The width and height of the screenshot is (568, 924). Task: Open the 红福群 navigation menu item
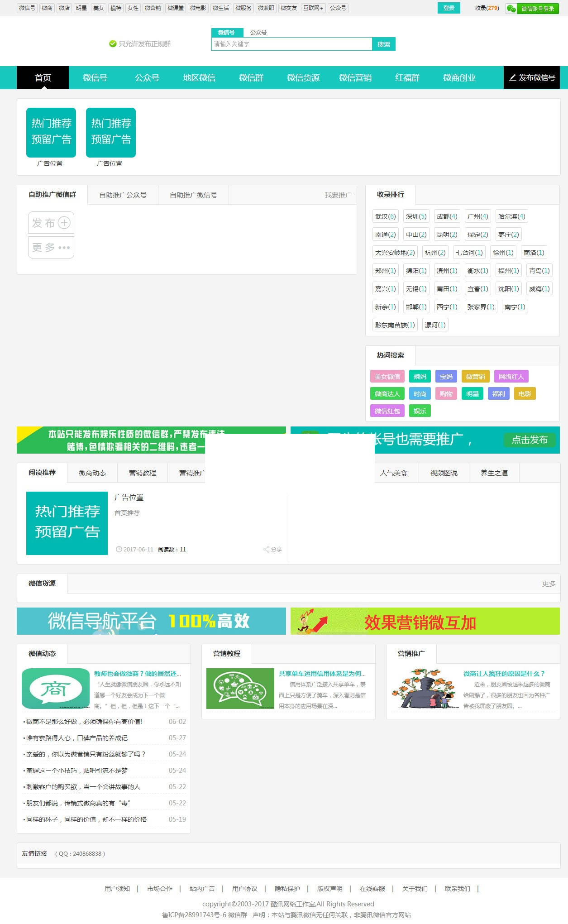point(407,78)
